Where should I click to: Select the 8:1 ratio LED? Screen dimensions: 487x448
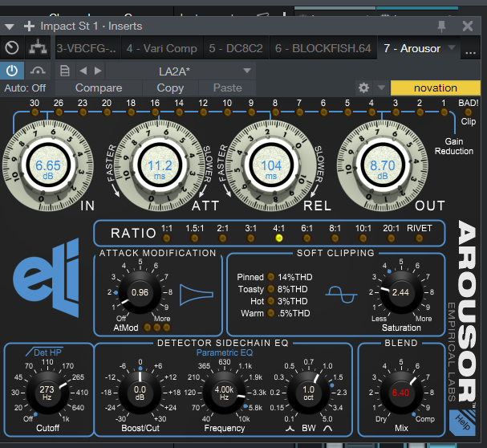click(335, 238)
